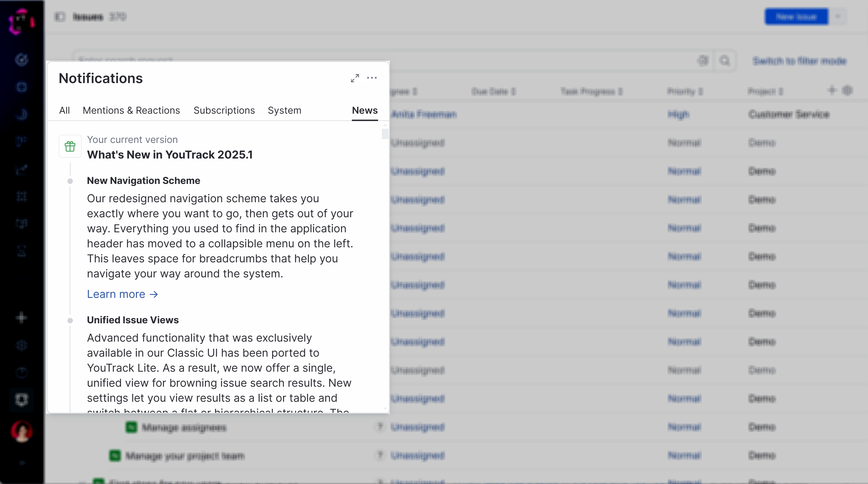Expand Notifications panel to full screen
Viewport: 868px width, 484px height.
coord(355,78)
